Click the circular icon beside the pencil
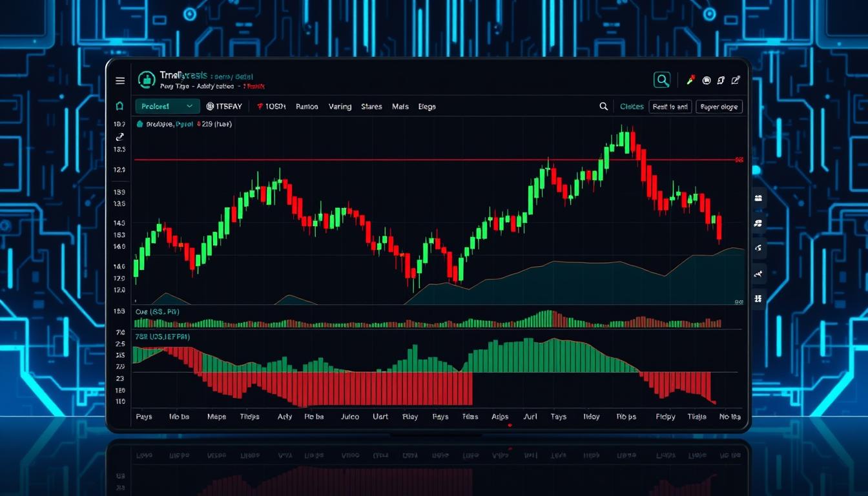Screen dimensions: 868x496 tap(707, 81)
